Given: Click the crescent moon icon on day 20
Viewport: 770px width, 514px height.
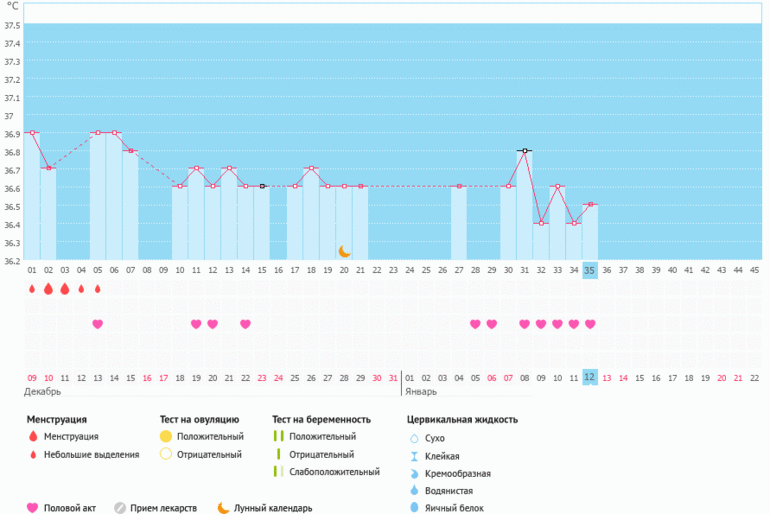Looking at the screenshot, I should click(344, 251).
